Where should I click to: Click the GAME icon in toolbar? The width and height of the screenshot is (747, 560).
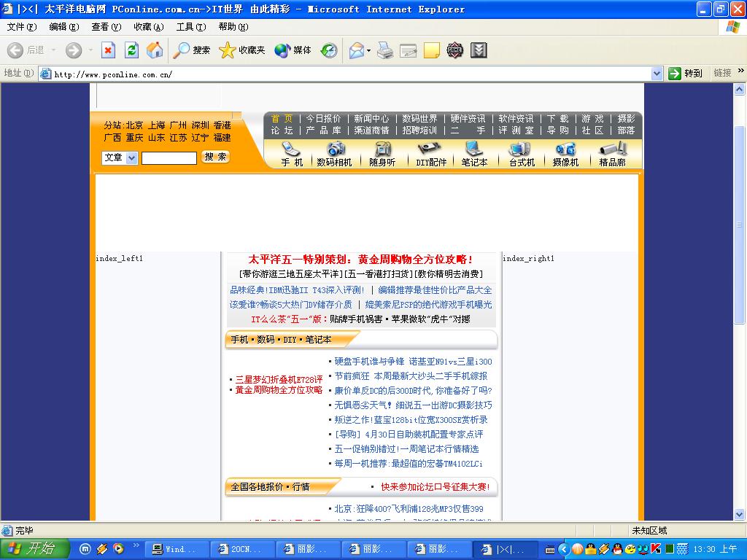[x=455, y=50]
